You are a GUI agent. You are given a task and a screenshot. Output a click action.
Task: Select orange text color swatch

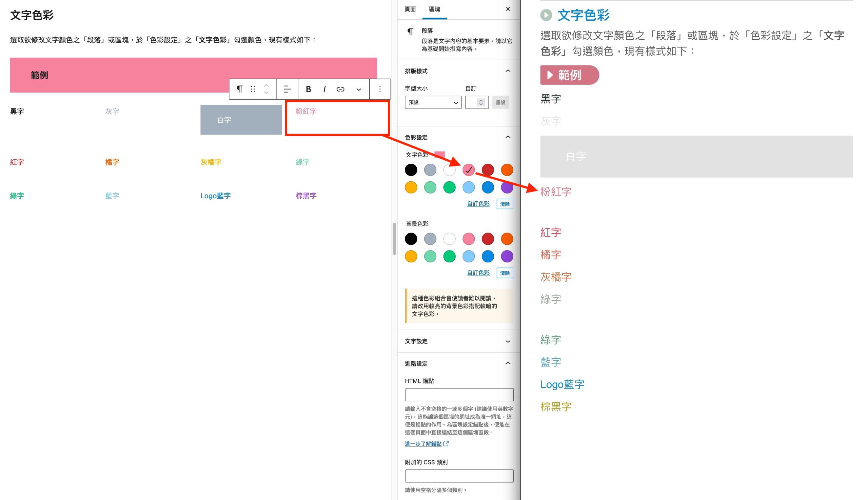tap(507, 169)
